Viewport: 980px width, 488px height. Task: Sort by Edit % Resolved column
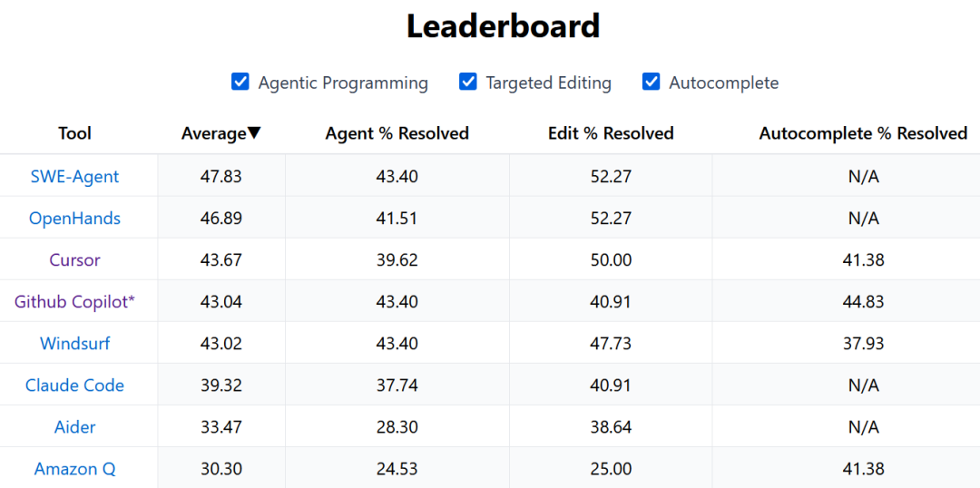(x=611, y=133)
